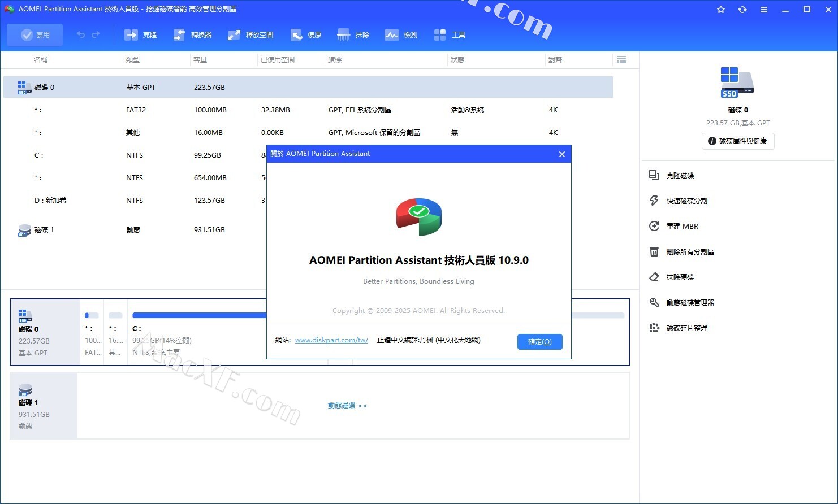Open 磁碟碎片整理 (Disk defrag) option

pyautogui.click(x=686, y=328)
